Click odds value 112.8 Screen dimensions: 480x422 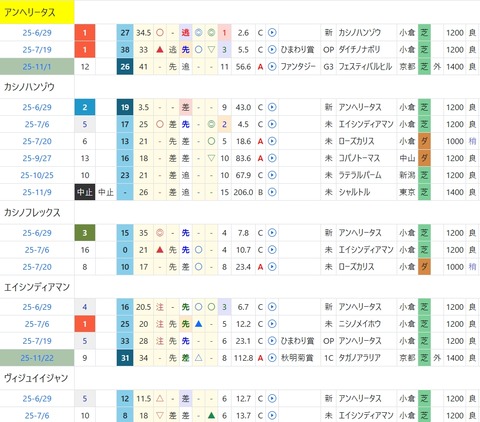click(x=243, y=358)
